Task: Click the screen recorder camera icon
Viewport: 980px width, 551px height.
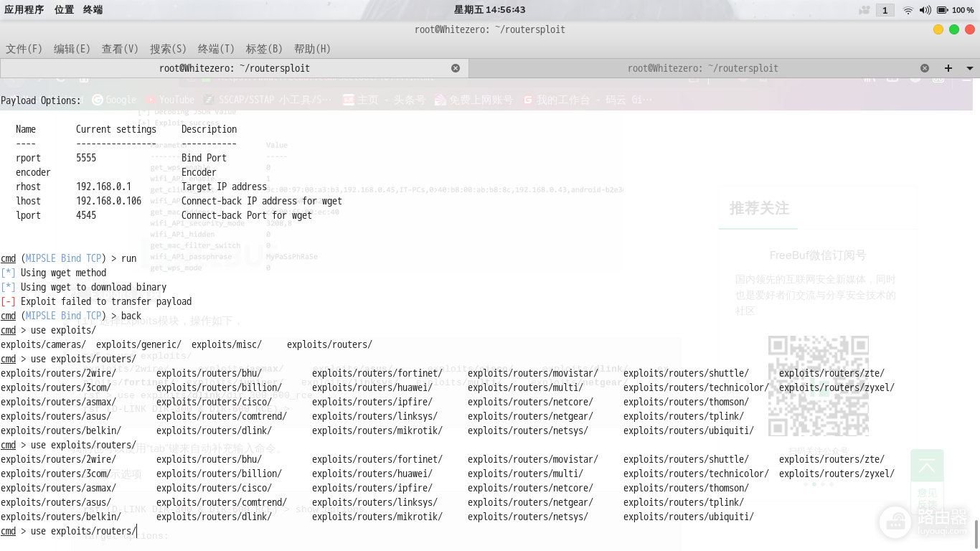Action: point(864,10)
